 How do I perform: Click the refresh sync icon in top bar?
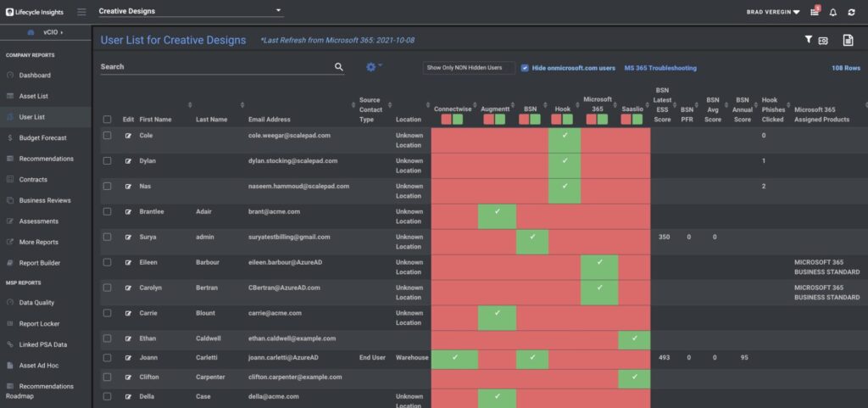point(851,12)
